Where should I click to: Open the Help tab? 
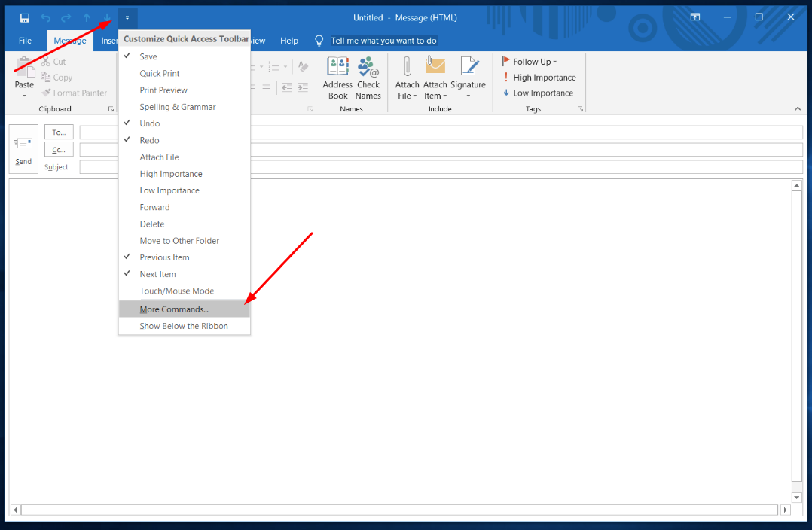pos(289,41)
